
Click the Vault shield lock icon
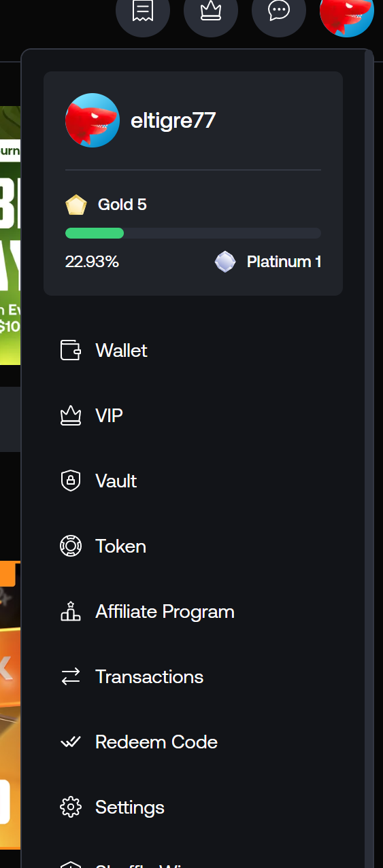[x=71, y=481]
